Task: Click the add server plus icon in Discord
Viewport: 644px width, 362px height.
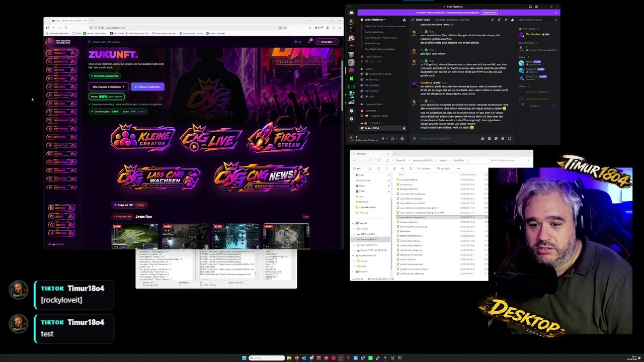Action: point(351,111)
